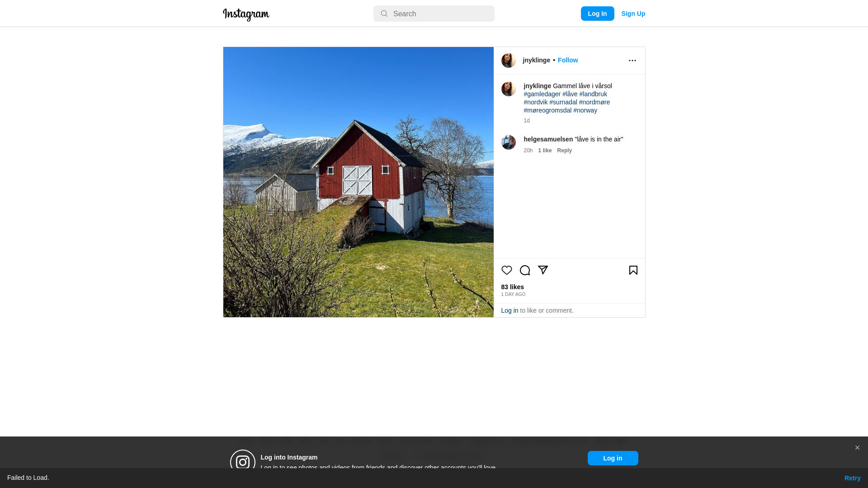
Task: Open the comment bubble icon
Action: [524, 270]
